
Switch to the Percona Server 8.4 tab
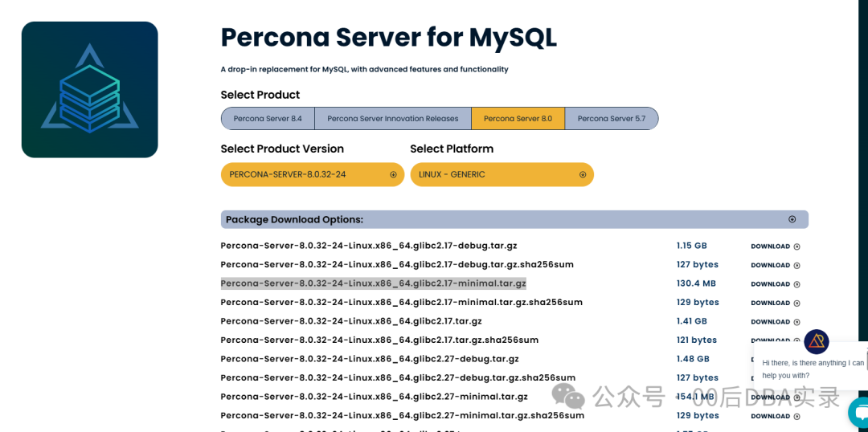(268, 119)
